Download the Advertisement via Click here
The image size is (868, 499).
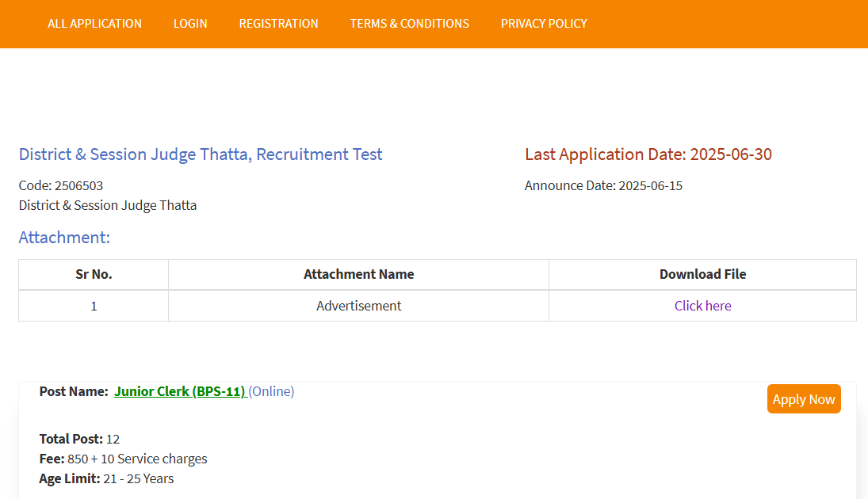[702, 306]
